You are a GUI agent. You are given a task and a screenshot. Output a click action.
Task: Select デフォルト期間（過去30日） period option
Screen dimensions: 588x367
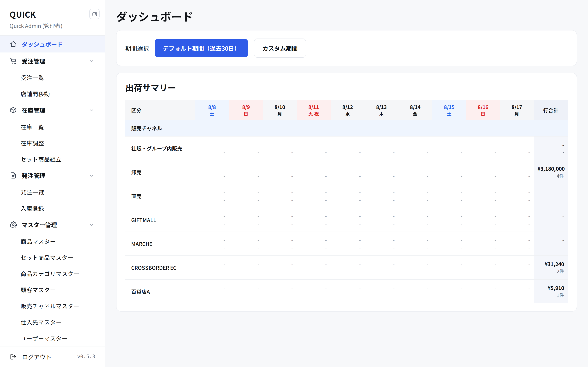(201, 48)
